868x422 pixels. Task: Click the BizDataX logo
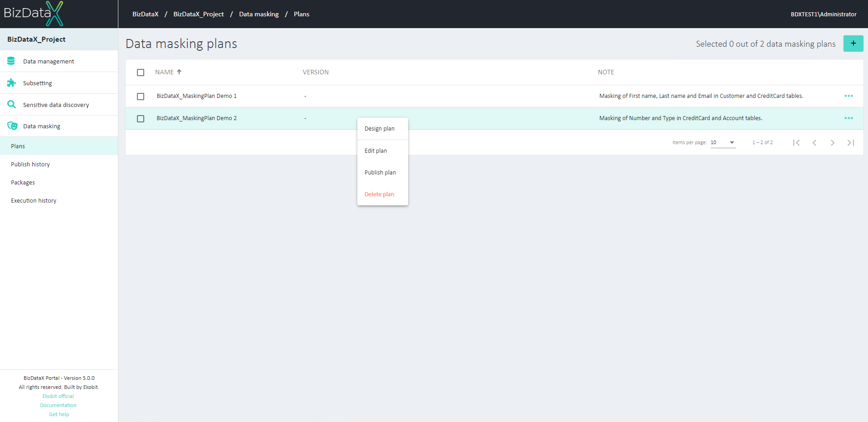34,14
